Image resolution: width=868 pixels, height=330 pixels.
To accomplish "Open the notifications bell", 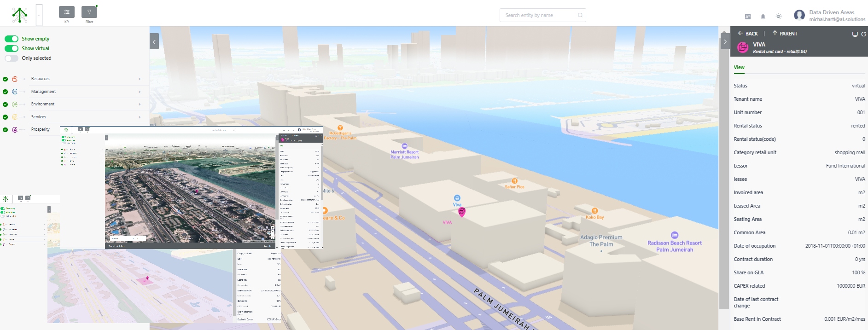I will pos(763,17).
